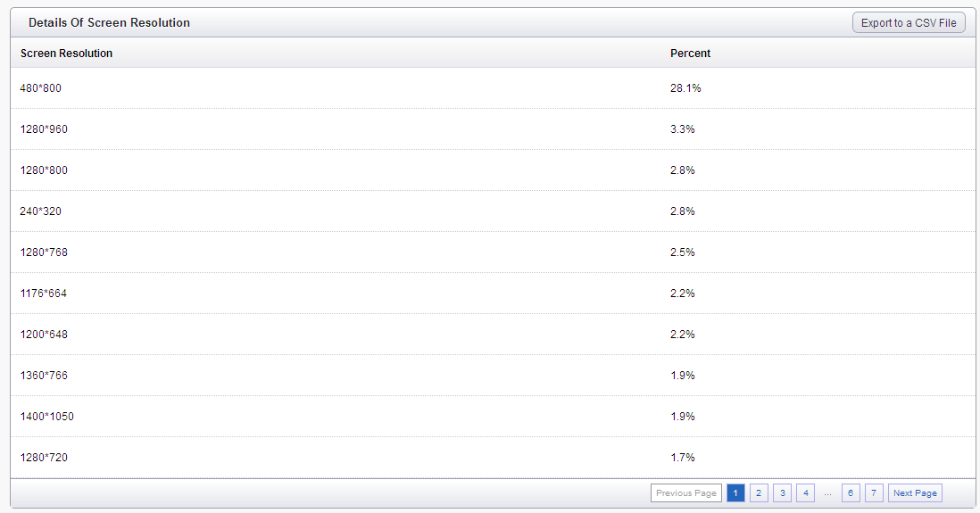This screenshot has width=980, height=513.
Task: Click the 28.1% percent value
Action: click(685, 88)
